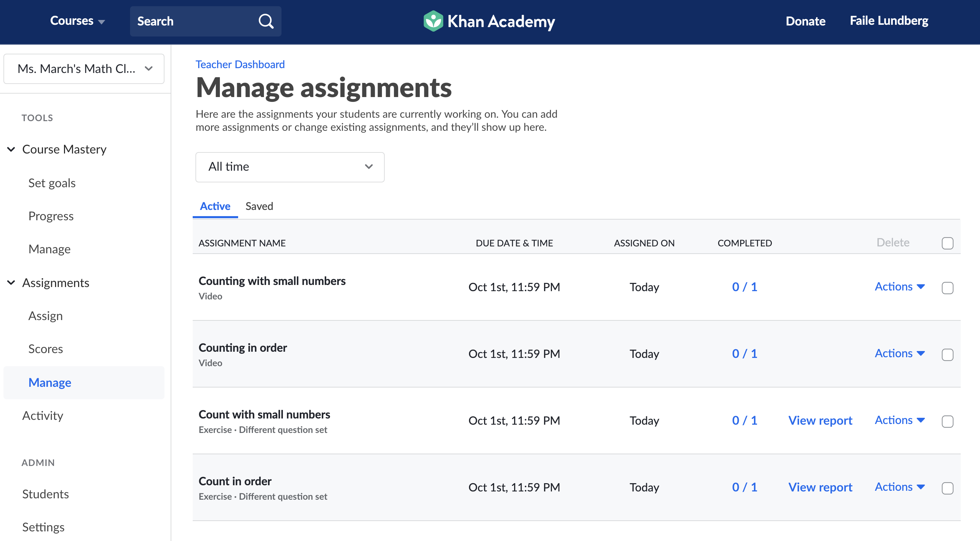The image size is (980, 541).
Task: Go to Teacher Dashboard
Action: click(x=240, y=64)
